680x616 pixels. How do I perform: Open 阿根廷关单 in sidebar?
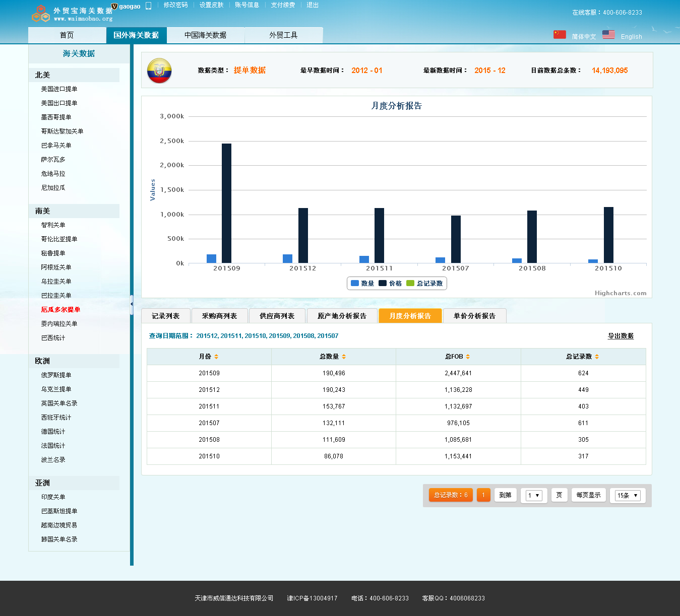(x=56, y=267)
